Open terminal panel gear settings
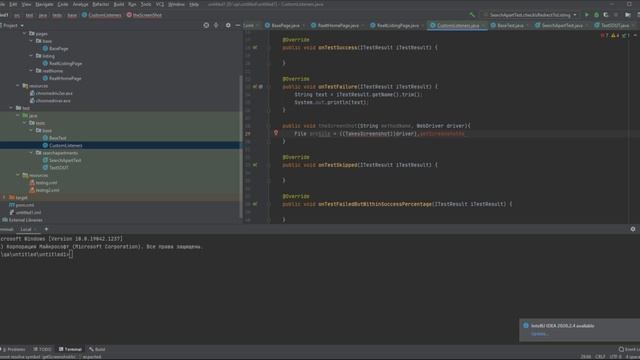The image size is (640, 360). pos(633,229)
